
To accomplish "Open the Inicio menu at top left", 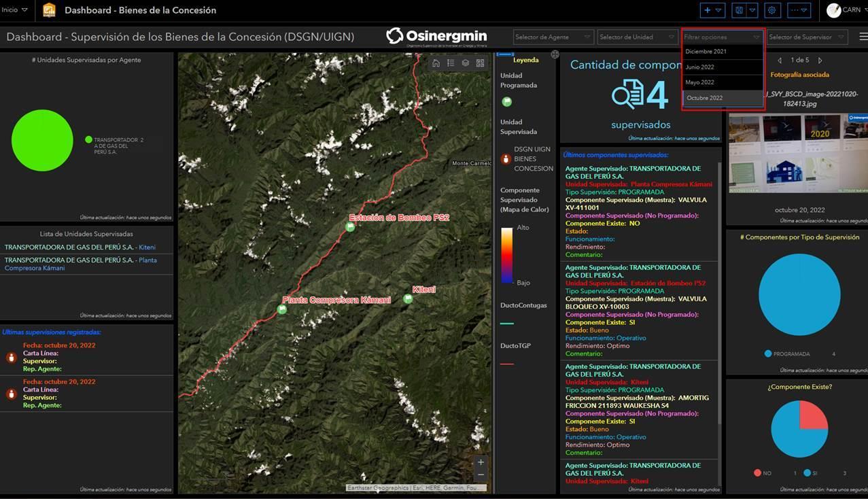I will click(14, 10).
